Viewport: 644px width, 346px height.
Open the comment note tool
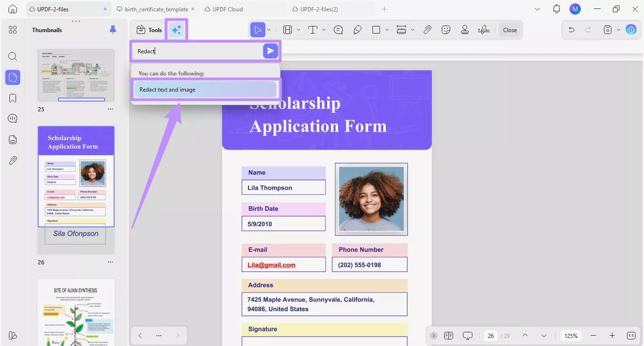click(338, 30)
